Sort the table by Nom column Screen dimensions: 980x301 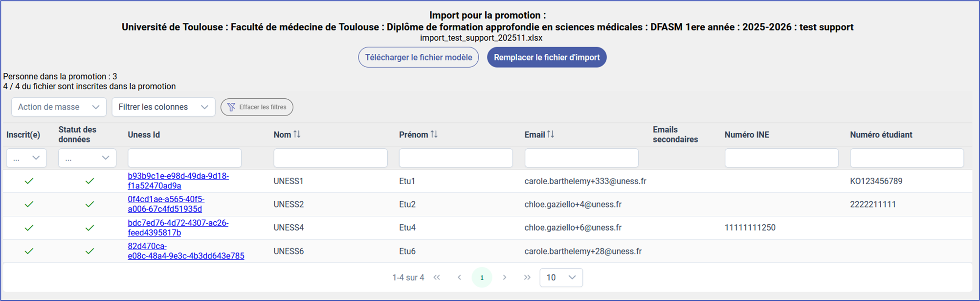coord(296,135)
